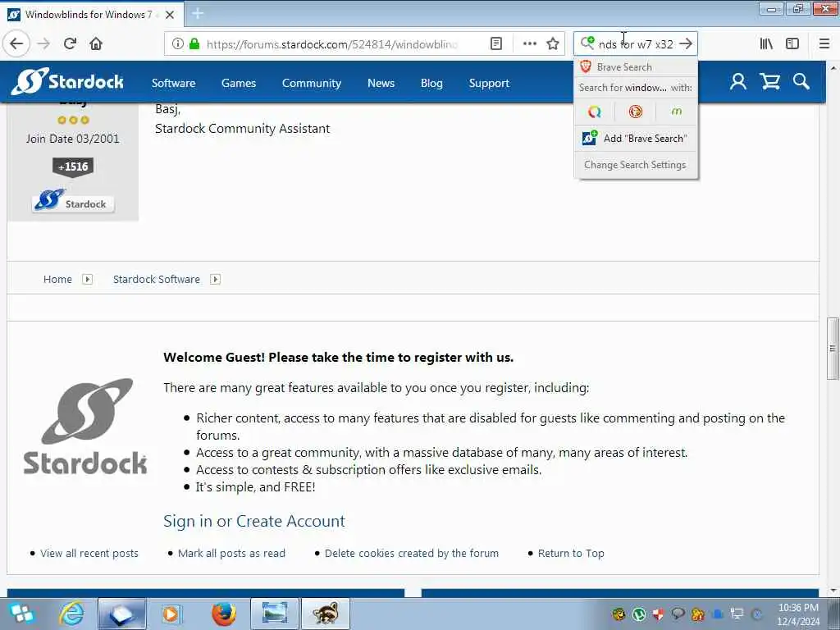Click the Brave Search suggestion row
Screen dimensions: 840x630
pos(636,67)
